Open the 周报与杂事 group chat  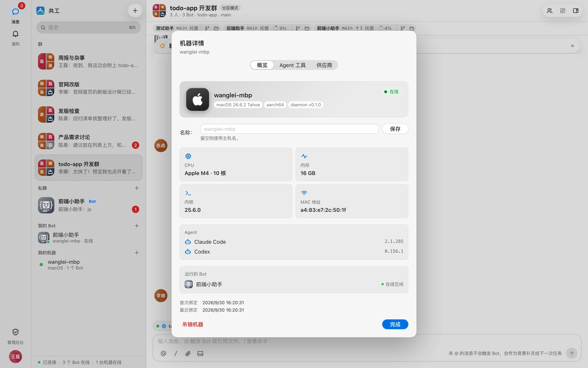(88, 61)
